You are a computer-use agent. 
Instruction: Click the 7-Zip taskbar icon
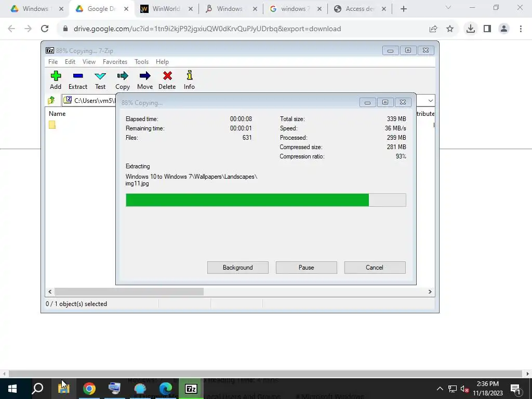[x=191, y=389]
